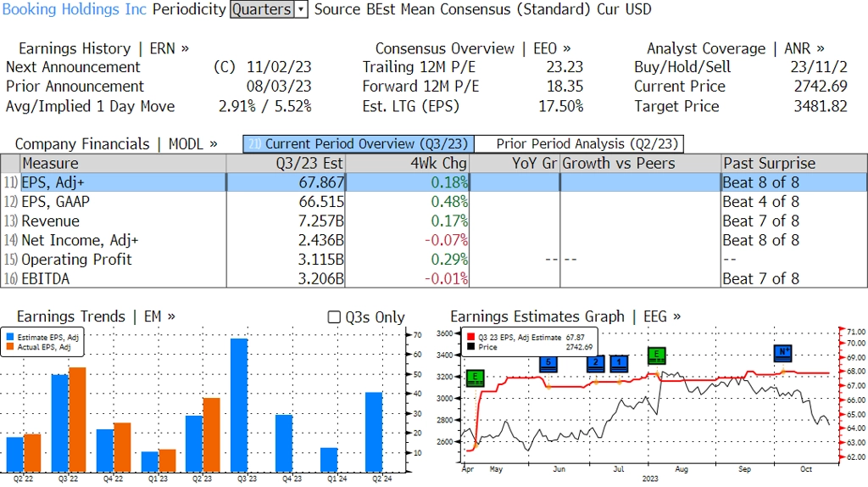Click the Q3/23 Est column header
The height and width of the screenshot is (487, 868).
[286, 164]
